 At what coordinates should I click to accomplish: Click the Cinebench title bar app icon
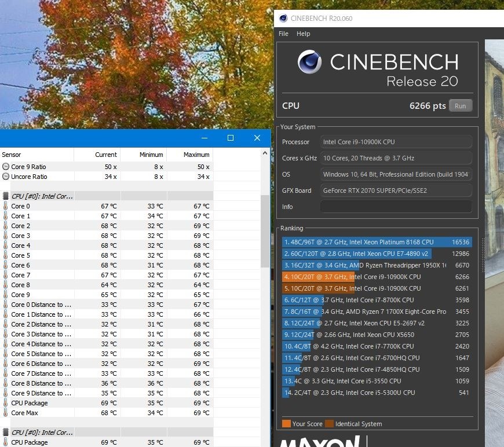click(283, 19)
